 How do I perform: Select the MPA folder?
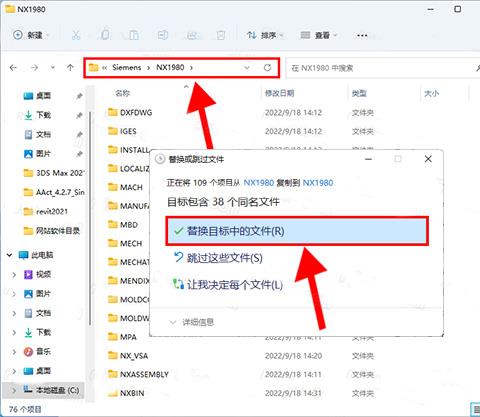[x=122, y=337]
